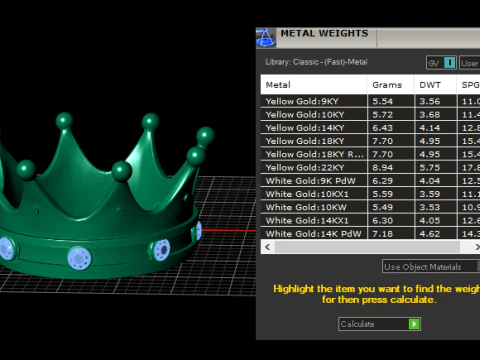480x360 pixels.
Task: Select the Yellow Gold:18KY row
Action: tap(370, 141)
